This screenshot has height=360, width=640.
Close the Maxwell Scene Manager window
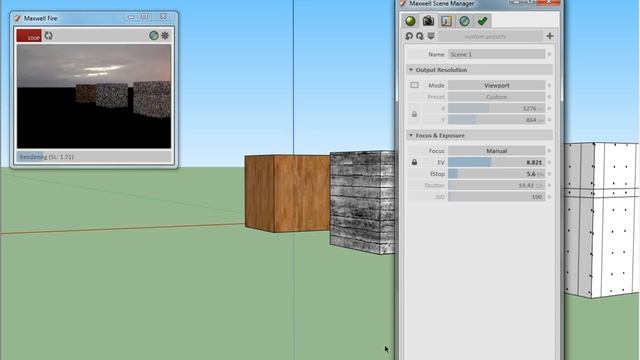tap(548, 2)
